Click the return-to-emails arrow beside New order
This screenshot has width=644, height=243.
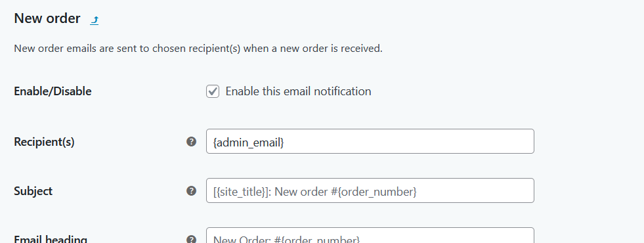[95, 20]
